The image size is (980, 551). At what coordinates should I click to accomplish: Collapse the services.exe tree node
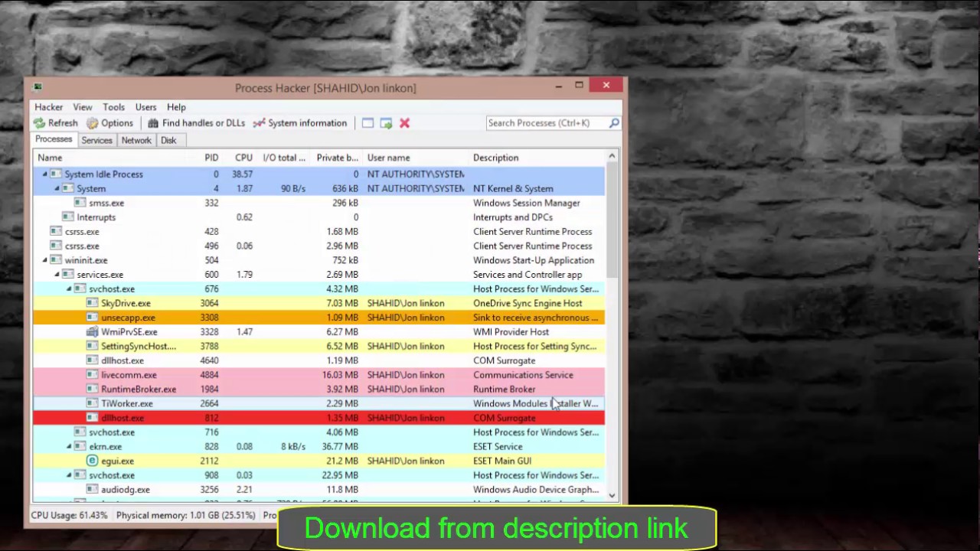(x=57, y=275)
